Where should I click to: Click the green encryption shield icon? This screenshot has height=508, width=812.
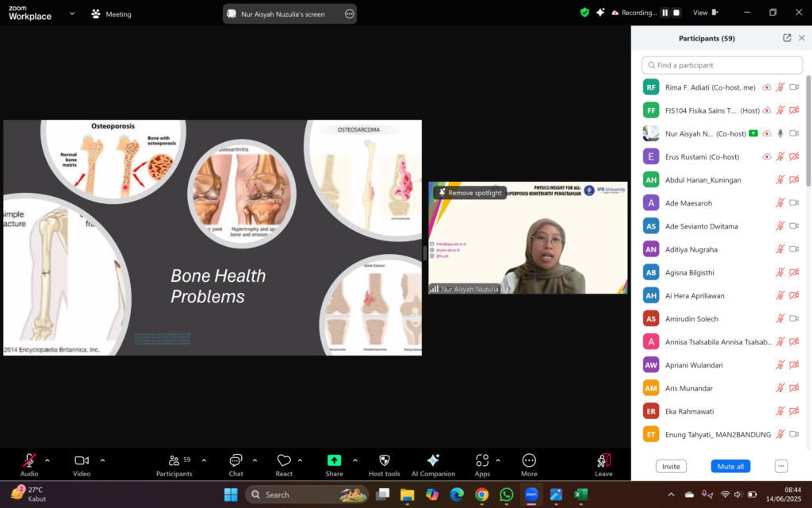tap(584, 13)
